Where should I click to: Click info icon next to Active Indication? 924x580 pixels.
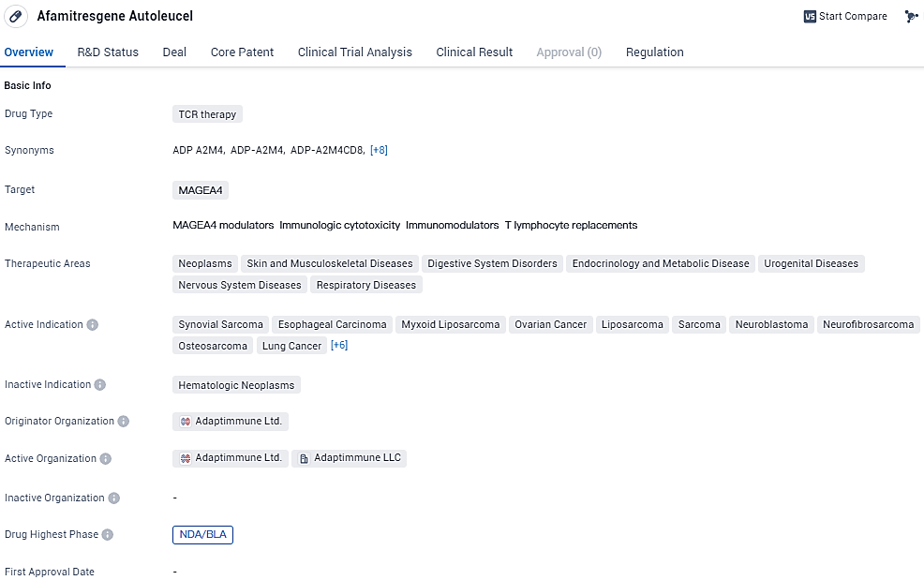pos(93,325)
